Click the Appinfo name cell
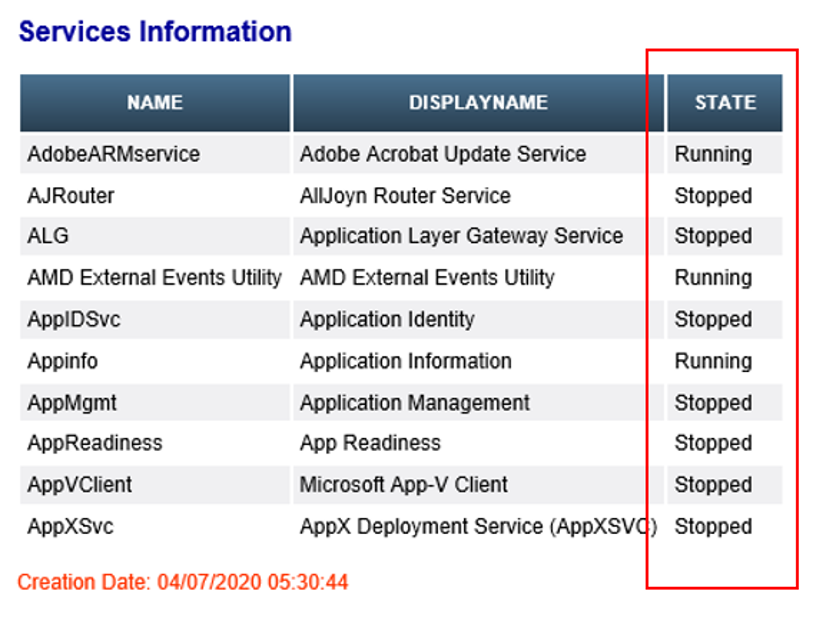Image resolution: width=825 pixels, height=621 pixels. coord(155,361)
